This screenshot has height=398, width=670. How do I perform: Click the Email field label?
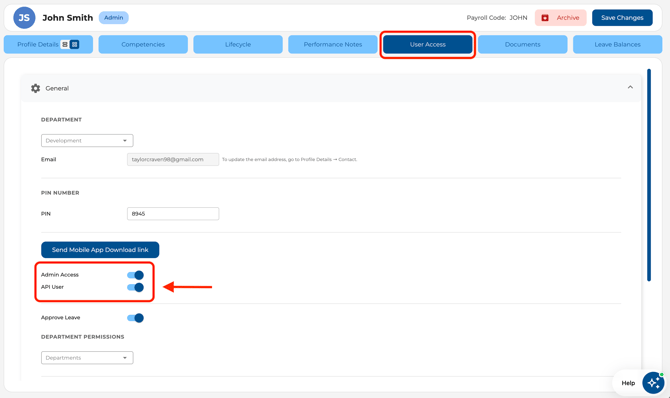pyautogui.click(x=48, y=159)
